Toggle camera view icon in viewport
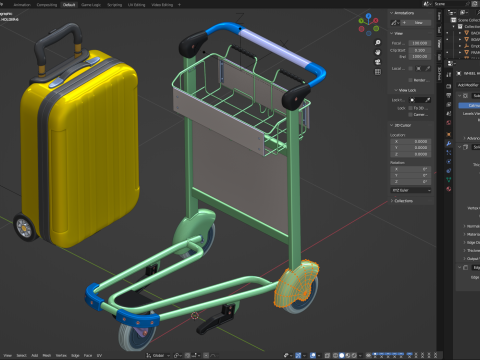This screenshot has height=360, width=480. [x=378, y=62]
